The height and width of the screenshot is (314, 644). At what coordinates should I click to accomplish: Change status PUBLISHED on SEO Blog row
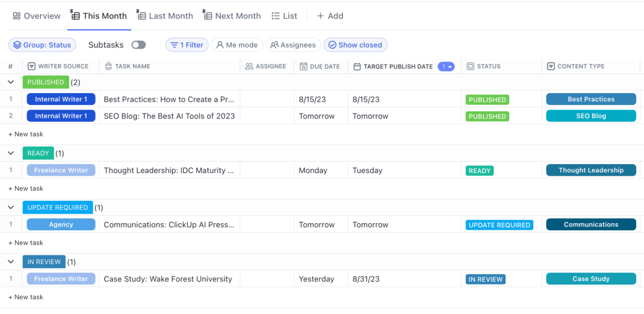pos(487,116)
